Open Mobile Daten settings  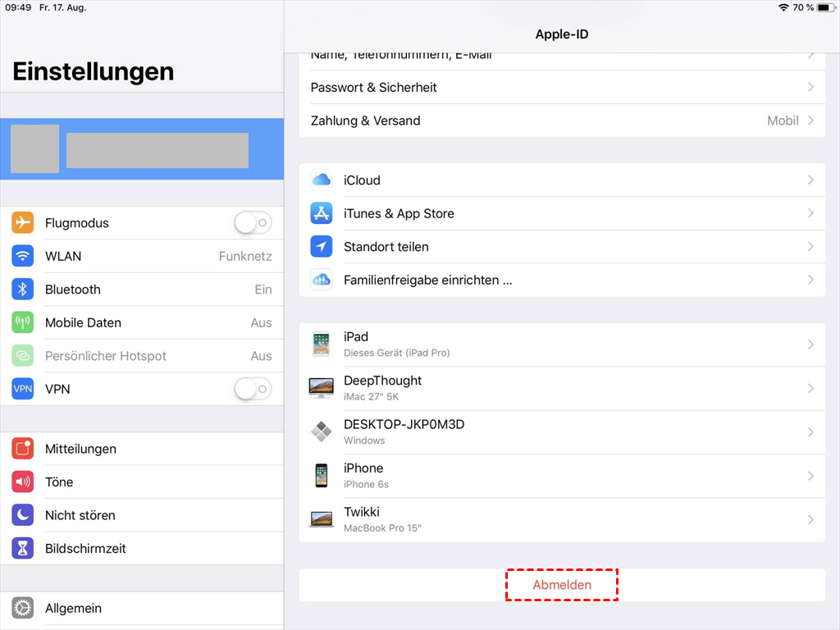(x=141, y=322)
